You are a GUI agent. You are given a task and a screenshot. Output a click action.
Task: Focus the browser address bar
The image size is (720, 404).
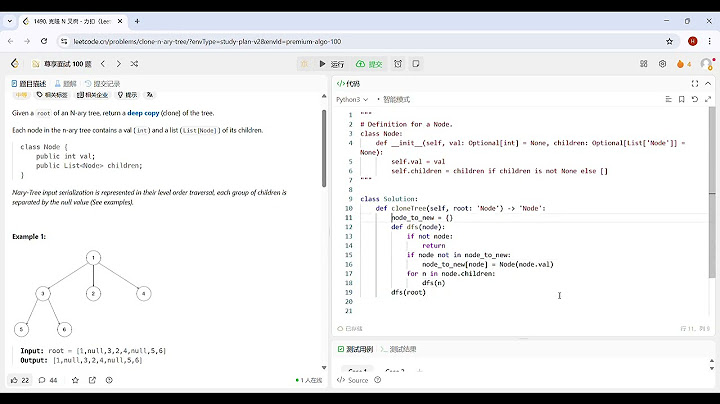(x=367, y=41)
